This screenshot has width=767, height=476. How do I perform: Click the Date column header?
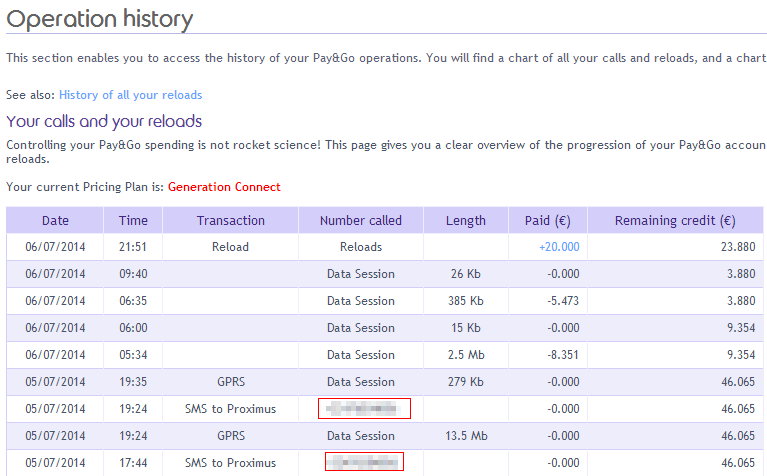pyautogui.click(x=56, y=220)
